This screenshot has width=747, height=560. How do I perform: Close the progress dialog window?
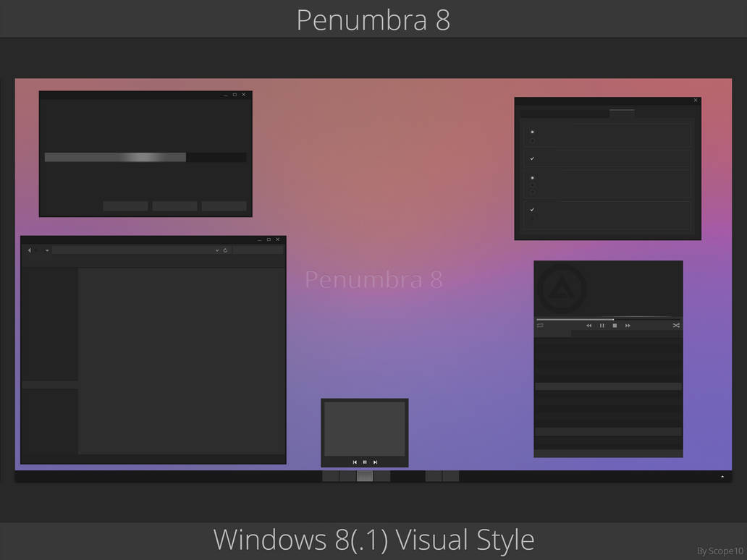[x=243, y=95]
